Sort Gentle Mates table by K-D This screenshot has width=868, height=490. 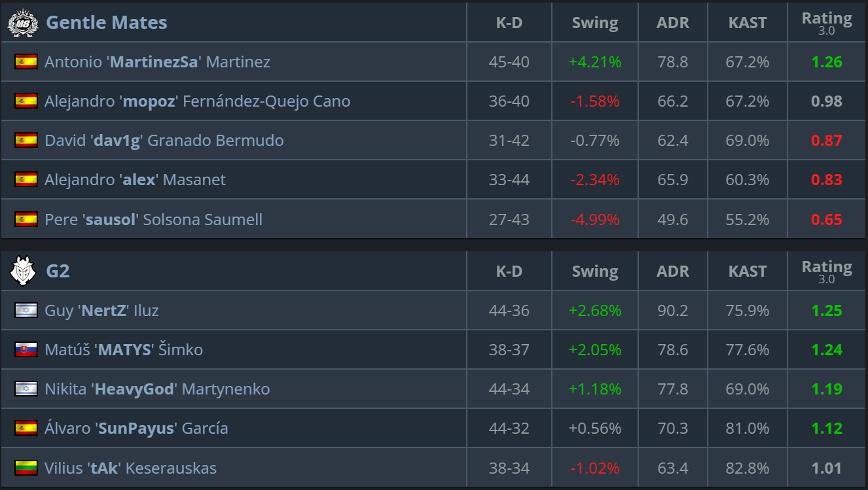509,23
